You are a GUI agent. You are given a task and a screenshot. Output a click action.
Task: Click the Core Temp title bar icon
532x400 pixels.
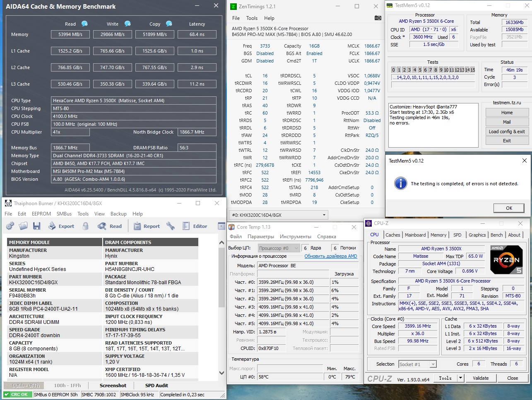tap(232, 227)
